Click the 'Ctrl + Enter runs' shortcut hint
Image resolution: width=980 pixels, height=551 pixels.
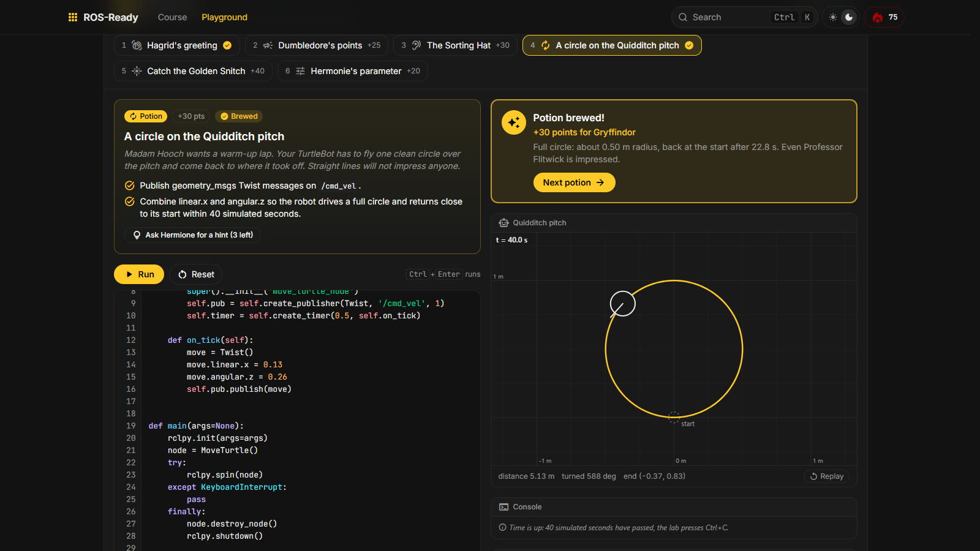pos(445,274)
